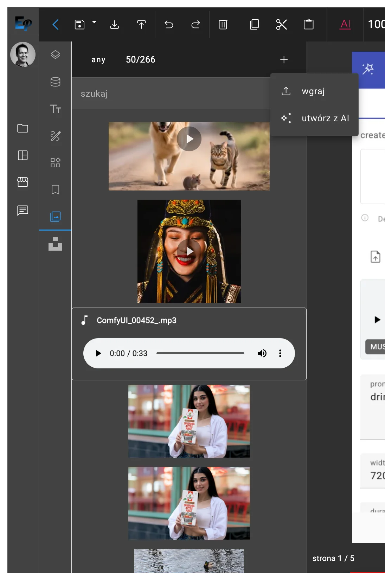Click the redo arrow icon

click(195, 25)
